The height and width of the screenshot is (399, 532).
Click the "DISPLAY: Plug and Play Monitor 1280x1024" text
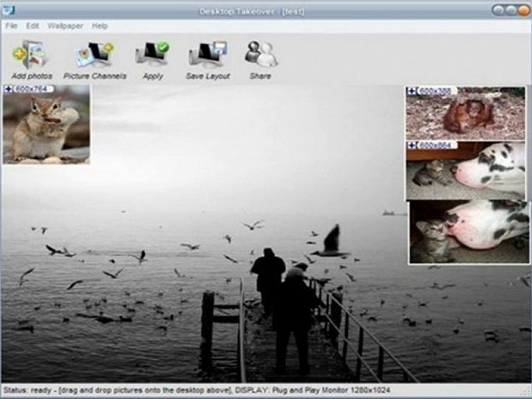click(313, 390)
